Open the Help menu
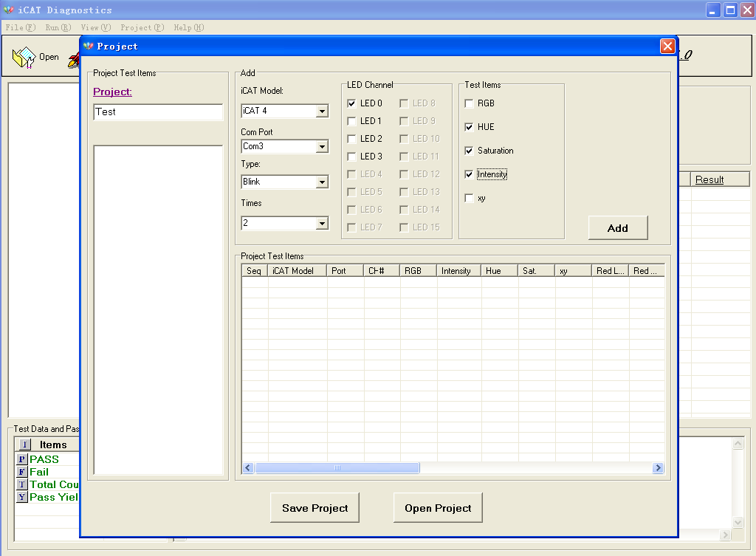 (188, 27)
